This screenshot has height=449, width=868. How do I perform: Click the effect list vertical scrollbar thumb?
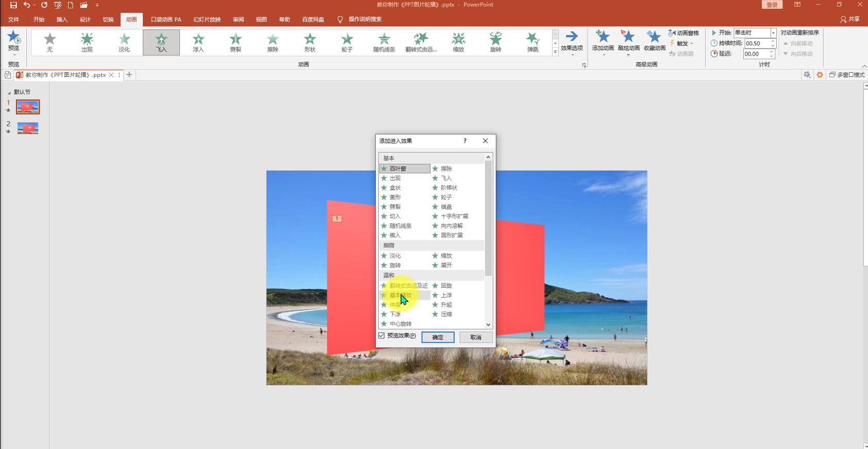[488, 218]
